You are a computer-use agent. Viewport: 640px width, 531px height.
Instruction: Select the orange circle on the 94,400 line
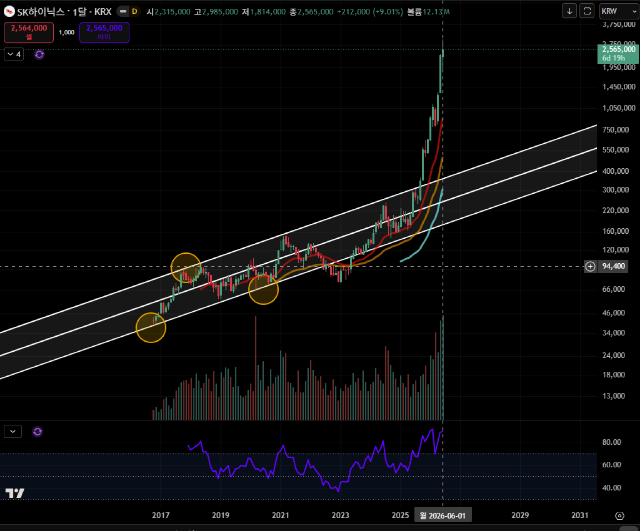[x=186, y=268]
